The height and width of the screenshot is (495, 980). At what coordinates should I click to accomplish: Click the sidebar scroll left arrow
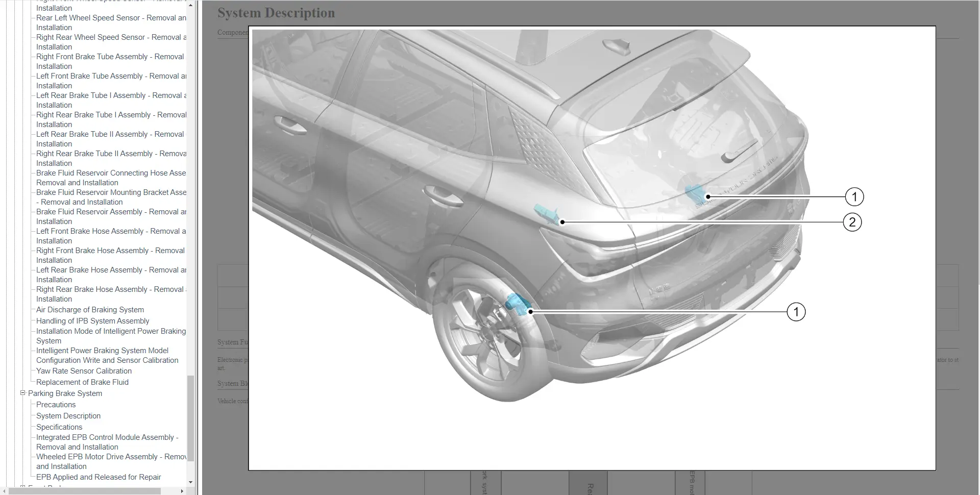point(5,491)
